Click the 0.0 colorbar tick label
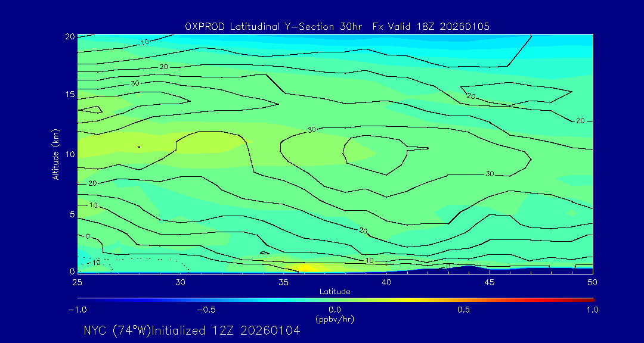The height and width of the screenshot is (343, 644). click(335, 310)
